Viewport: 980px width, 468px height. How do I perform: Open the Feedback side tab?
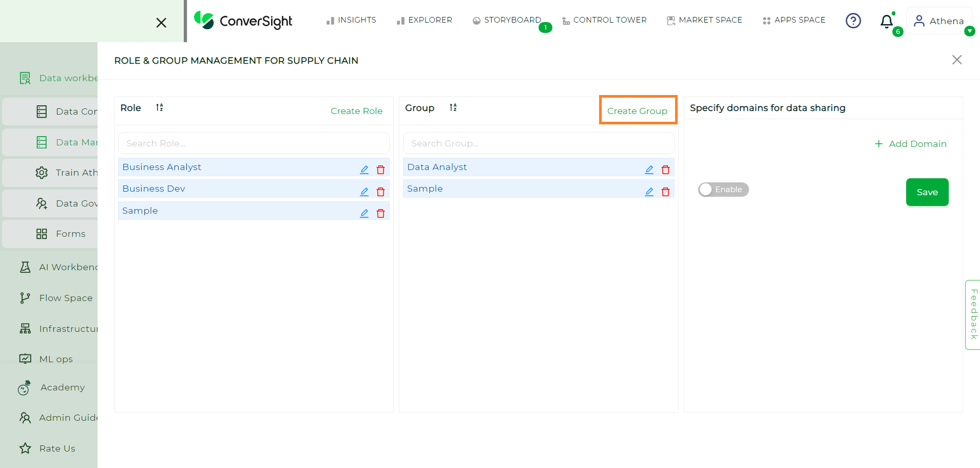click(x=973, y=314)
